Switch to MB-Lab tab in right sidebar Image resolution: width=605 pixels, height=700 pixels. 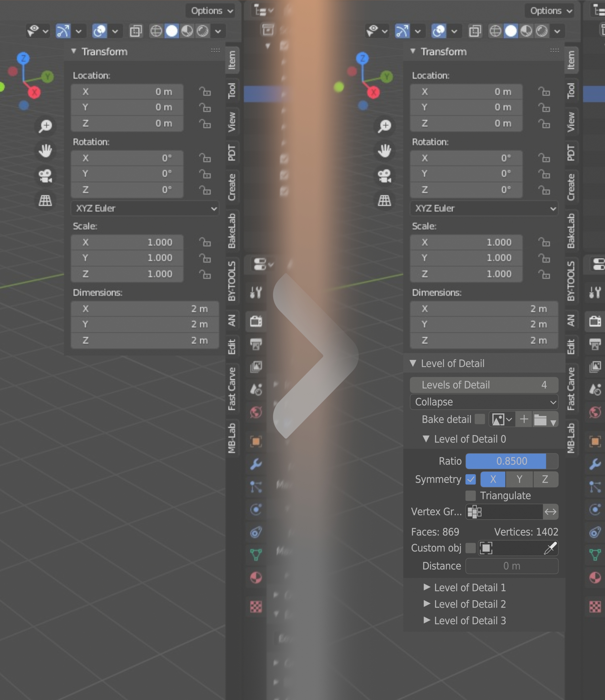pyautogui.click(x=571, y=438)
